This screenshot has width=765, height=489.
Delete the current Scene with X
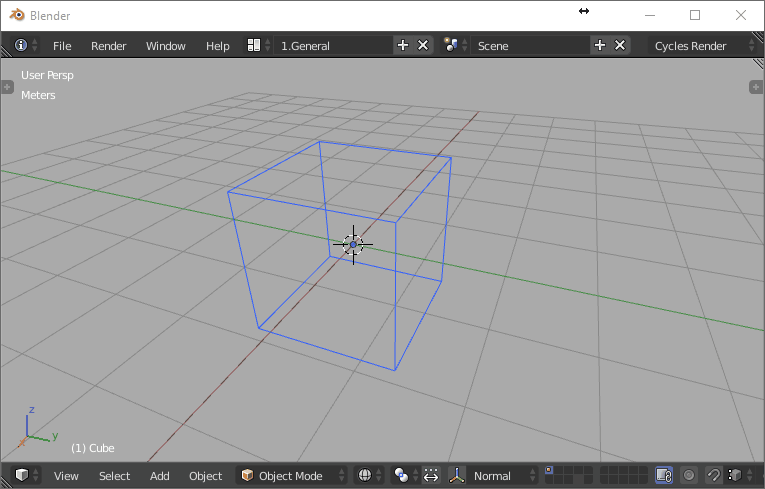(620, 45)
